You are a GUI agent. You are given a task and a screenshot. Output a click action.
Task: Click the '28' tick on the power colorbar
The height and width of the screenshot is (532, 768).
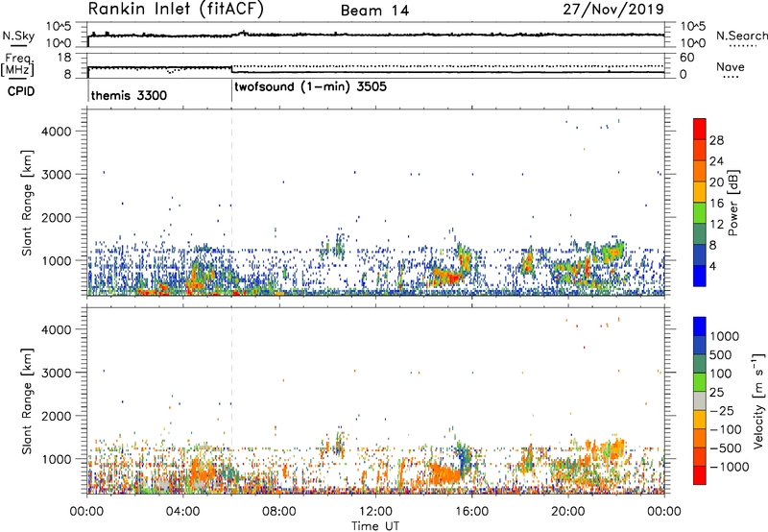pyautogui.click(x=716, y=140)
